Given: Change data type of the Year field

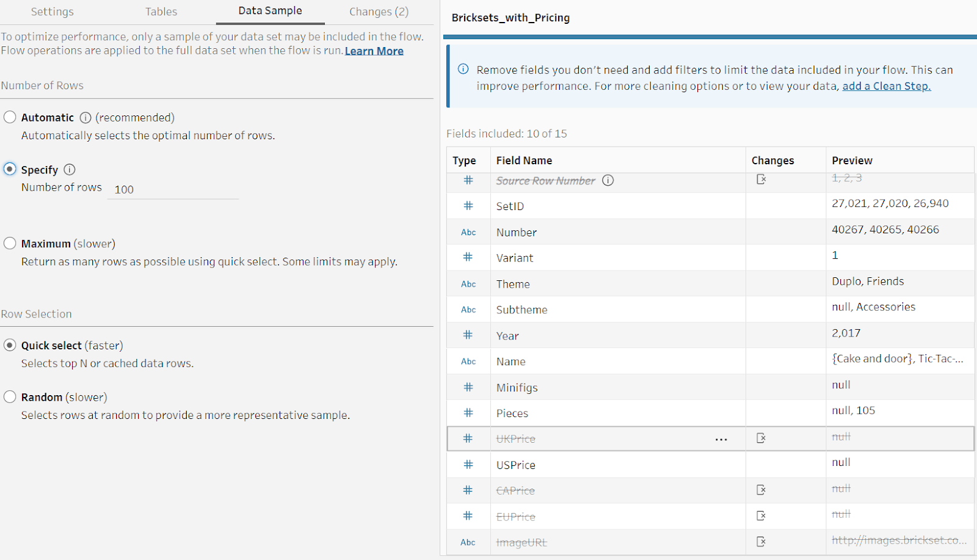Looking at the screenshot, I should coord(468,335).
